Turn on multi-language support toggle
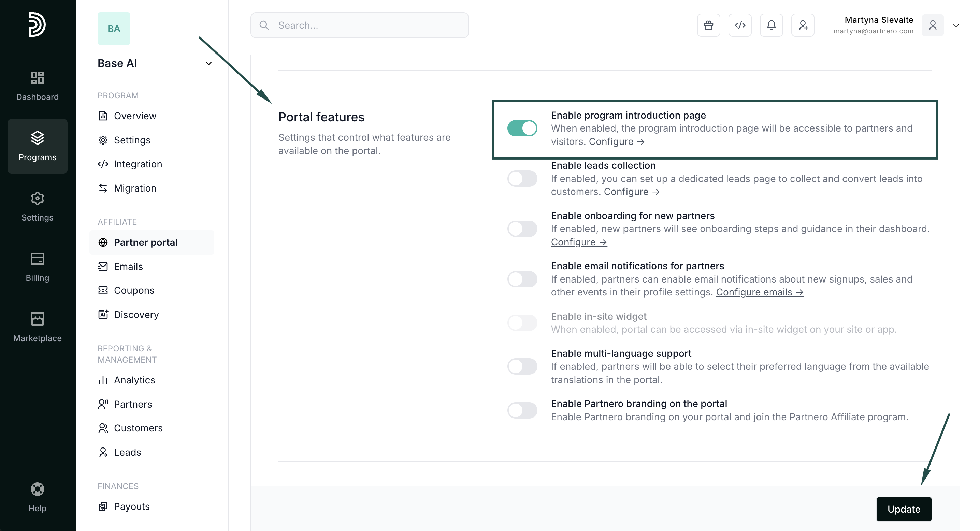This screenshot has height=531, width=980. pyautogui.click(x=522, y=366)
